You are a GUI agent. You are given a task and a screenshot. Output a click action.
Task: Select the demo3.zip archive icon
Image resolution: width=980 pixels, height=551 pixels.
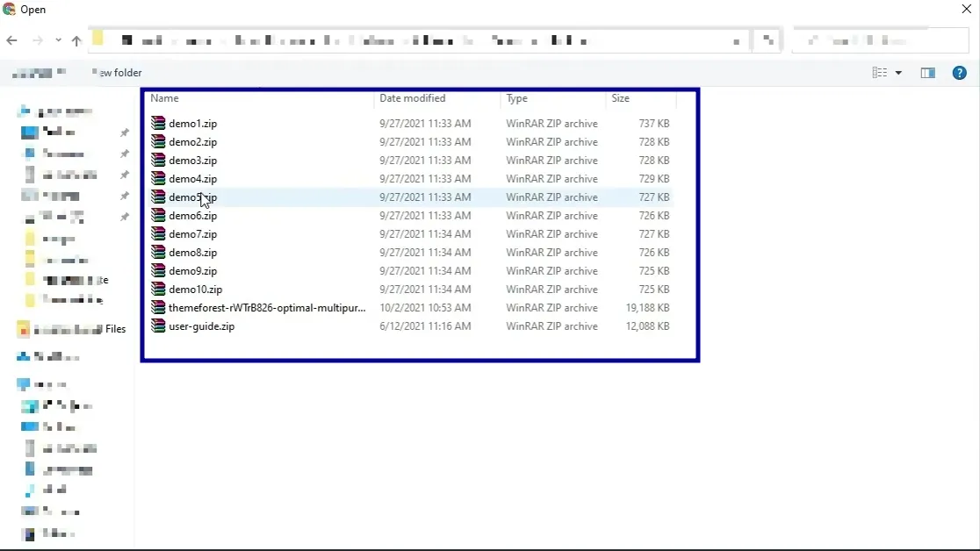coord(158,160)
